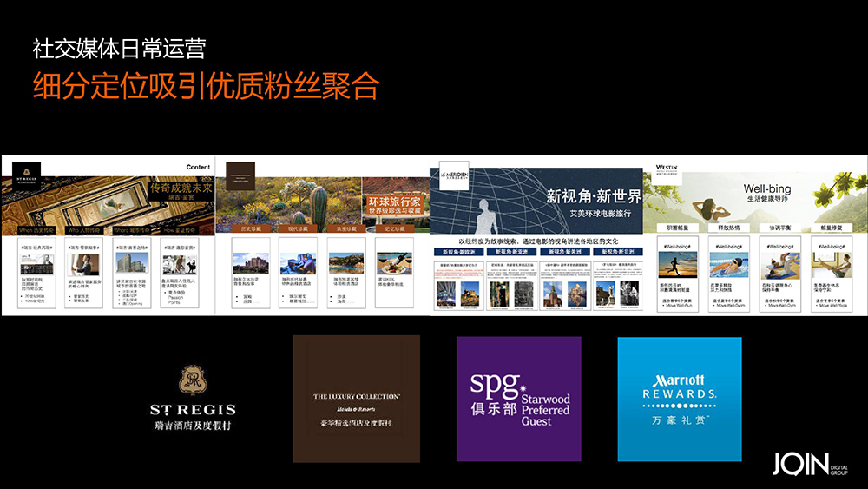Select the '浪漫珍藏' orange tab
The width and height of the screenshot is (868, 489).
tap(346, 228)
